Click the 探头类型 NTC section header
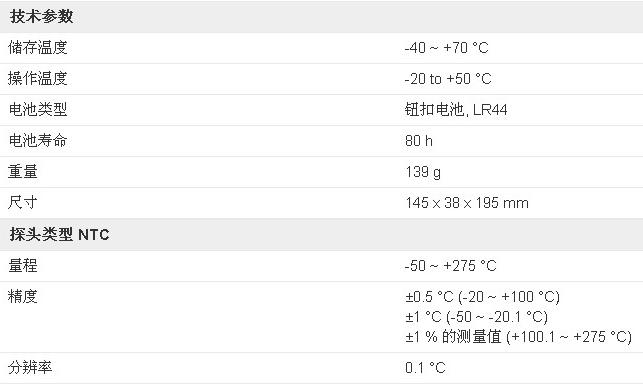 (x=59, y=234)
